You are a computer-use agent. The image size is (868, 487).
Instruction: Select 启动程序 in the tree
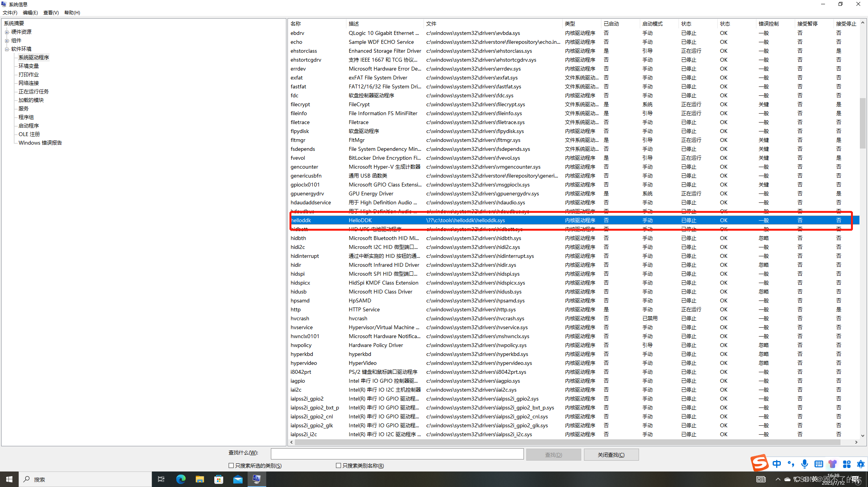[x=29, y=126]
